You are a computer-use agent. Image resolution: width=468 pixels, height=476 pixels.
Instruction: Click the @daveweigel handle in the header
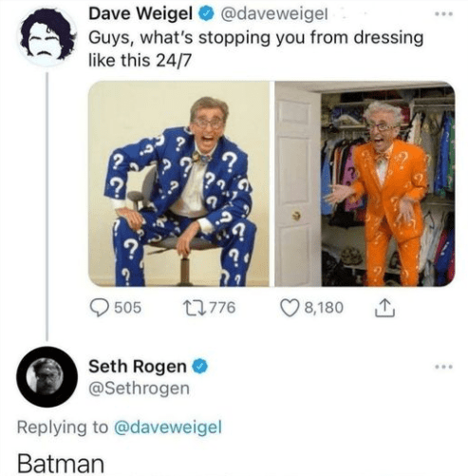coord(273,14)
